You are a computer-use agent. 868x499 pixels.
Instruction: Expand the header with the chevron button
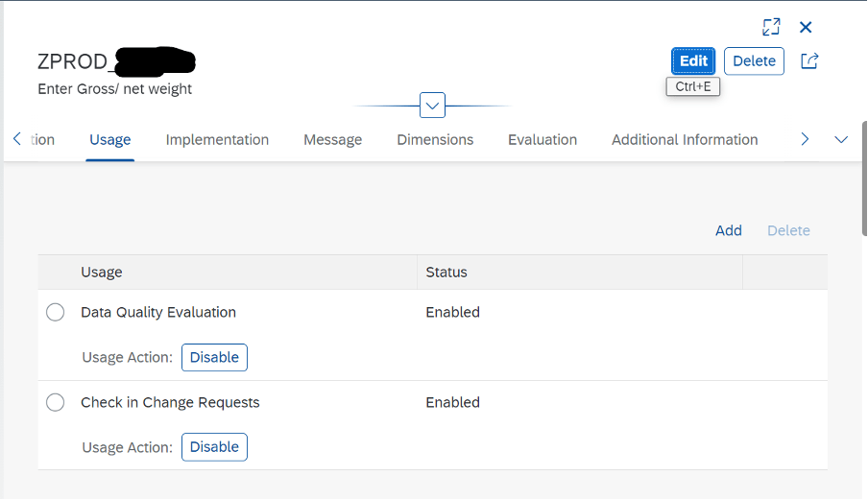pyautogui.click(x=432, y=106)
